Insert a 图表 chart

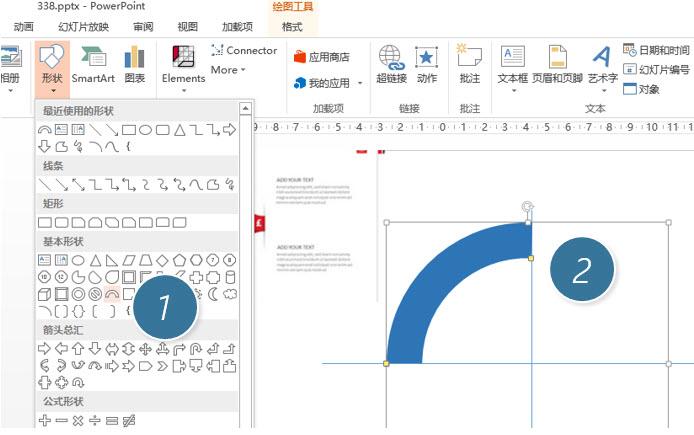pyautogui.click(x=135, y=65)
